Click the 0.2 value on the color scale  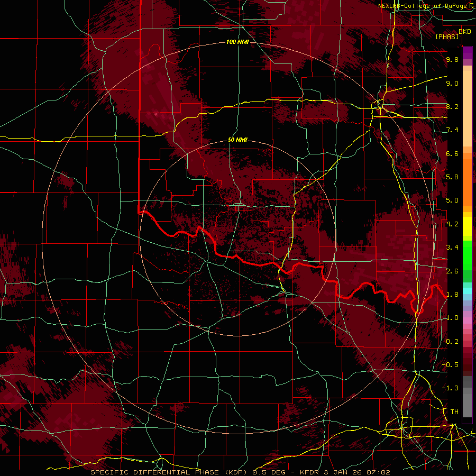(x=452, y=342)
